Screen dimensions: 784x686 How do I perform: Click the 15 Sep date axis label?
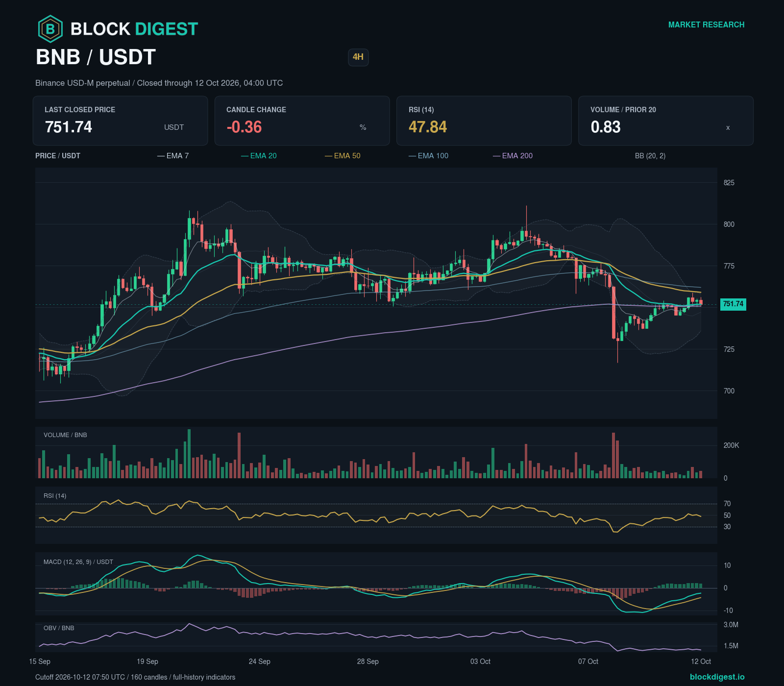point(40,661)
